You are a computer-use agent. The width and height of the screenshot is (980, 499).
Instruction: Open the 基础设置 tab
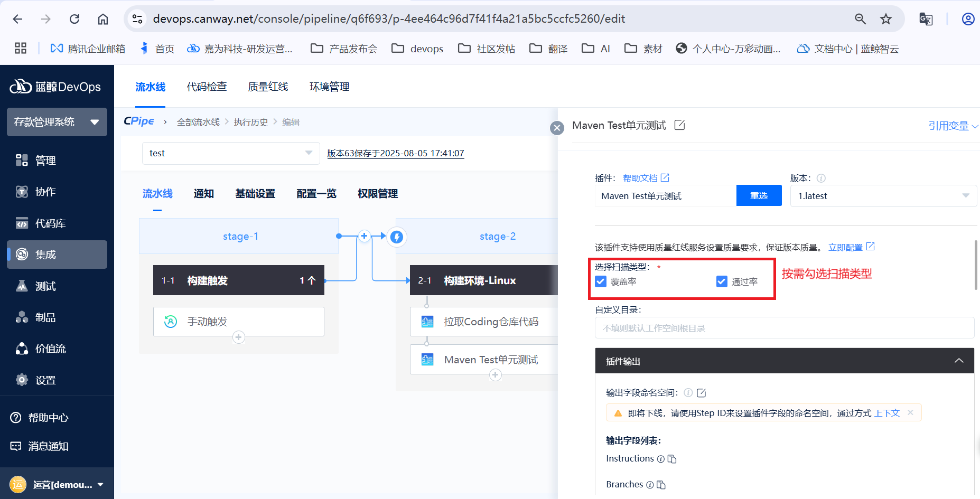(x=255, y=194)
